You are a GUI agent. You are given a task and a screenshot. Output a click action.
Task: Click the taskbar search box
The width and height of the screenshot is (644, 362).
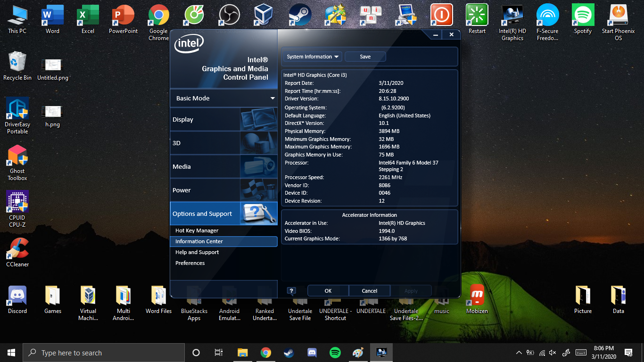[x=104, y=353]
